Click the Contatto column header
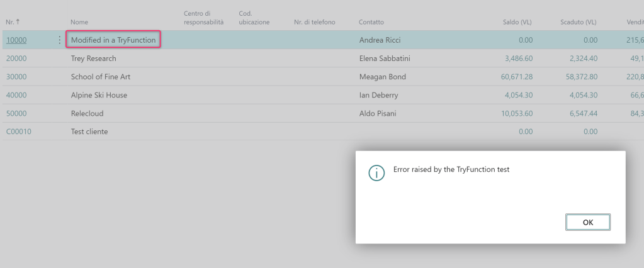The width and height of the screenshot is (644, 268). [371, 22]
